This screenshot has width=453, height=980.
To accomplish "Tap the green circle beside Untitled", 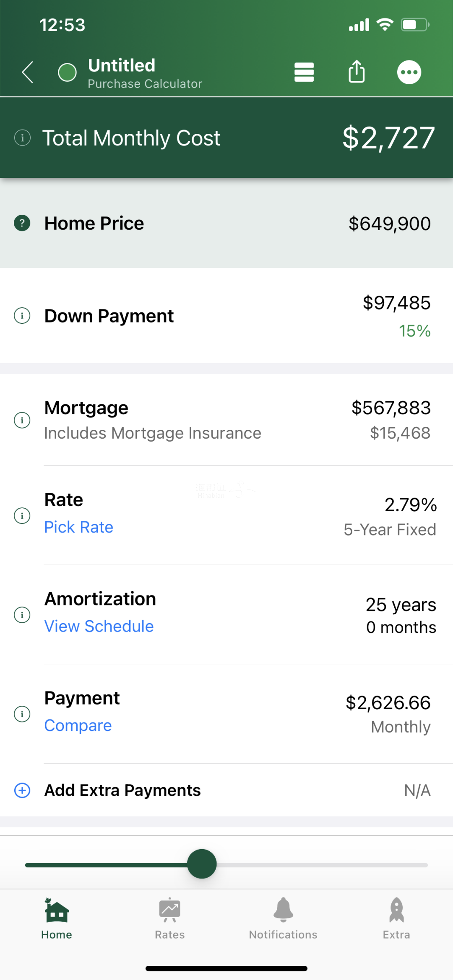I will click(x=67, y=72).
